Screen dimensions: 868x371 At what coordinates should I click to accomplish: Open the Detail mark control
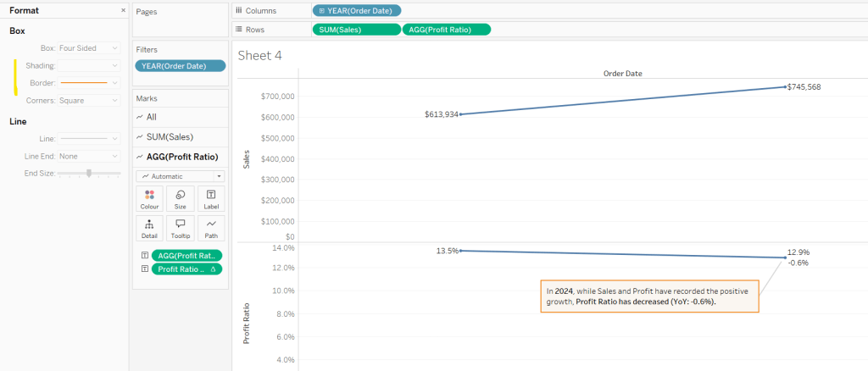149,228
